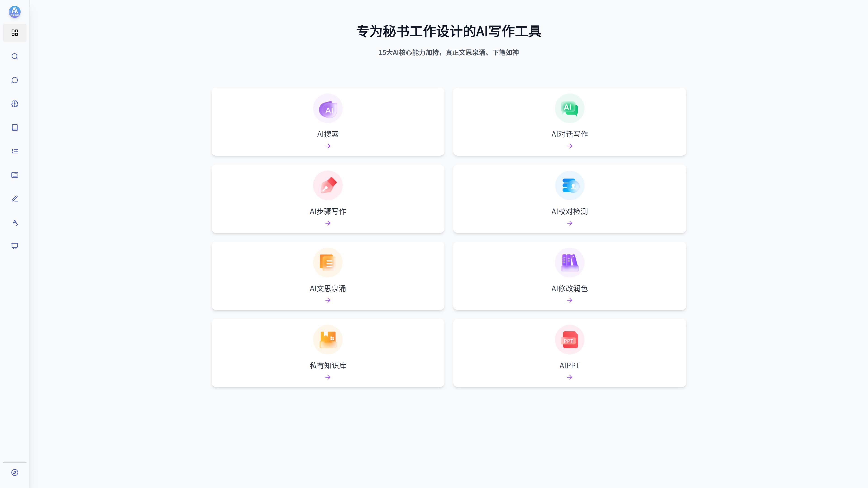Open the numbered list sidebar icon
Viewport: 868px width, 488px height.
14,151
